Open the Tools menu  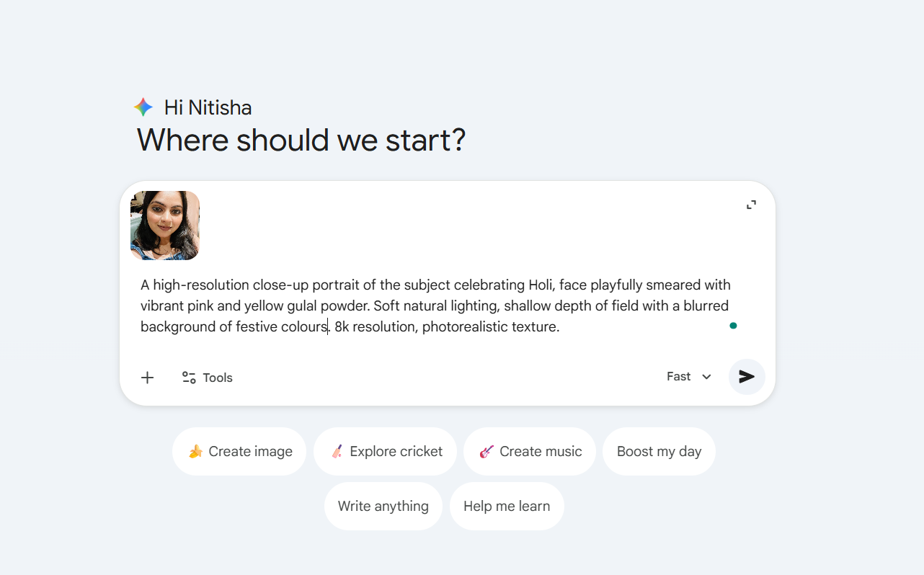point(208,378)
